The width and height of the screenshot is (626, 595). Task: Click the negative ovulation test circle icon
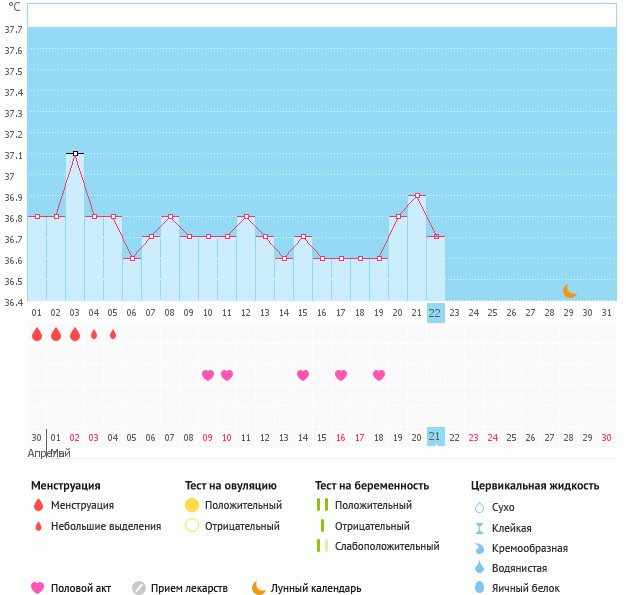[x=192, y=526]
